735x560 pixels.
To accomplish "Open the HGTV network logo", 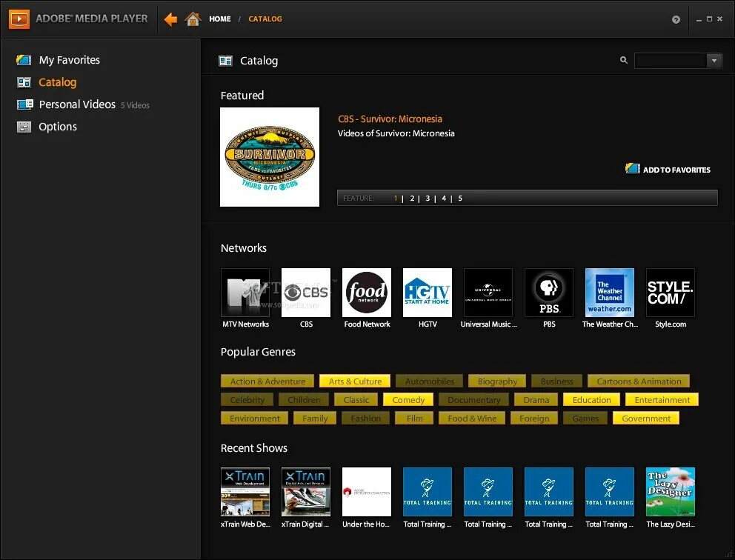I will coord(428,293).
